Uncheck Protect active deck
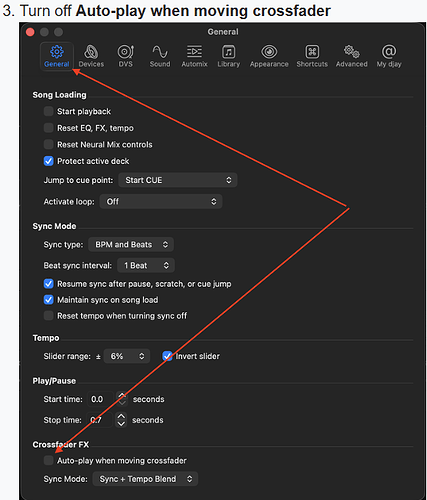The image size is (427, 500). (49, 161)
